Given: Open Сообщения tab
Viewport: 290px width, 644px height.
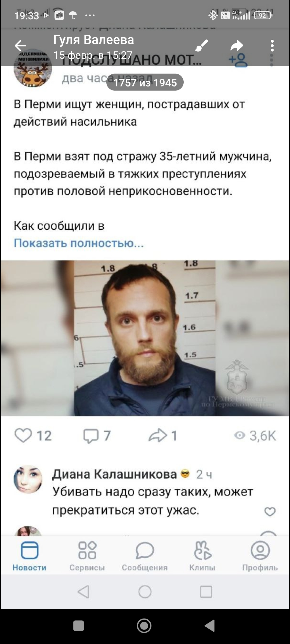Looking at the screenshot, I should point(145,556).
